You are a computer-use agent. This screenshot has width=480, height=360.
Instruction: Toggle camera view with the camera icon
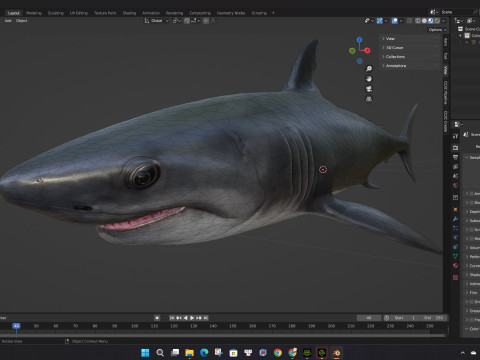click(x=369, y=89)
